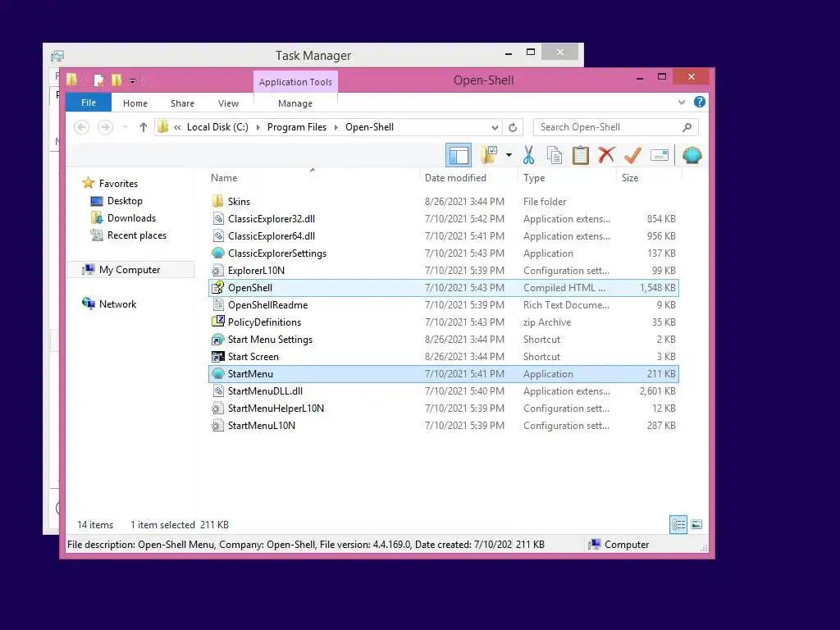The width and height of the screenshot is (840, 630).
Task: Navigate to Local Disk (C:) in breadcrumb
Action: (217, 127)
